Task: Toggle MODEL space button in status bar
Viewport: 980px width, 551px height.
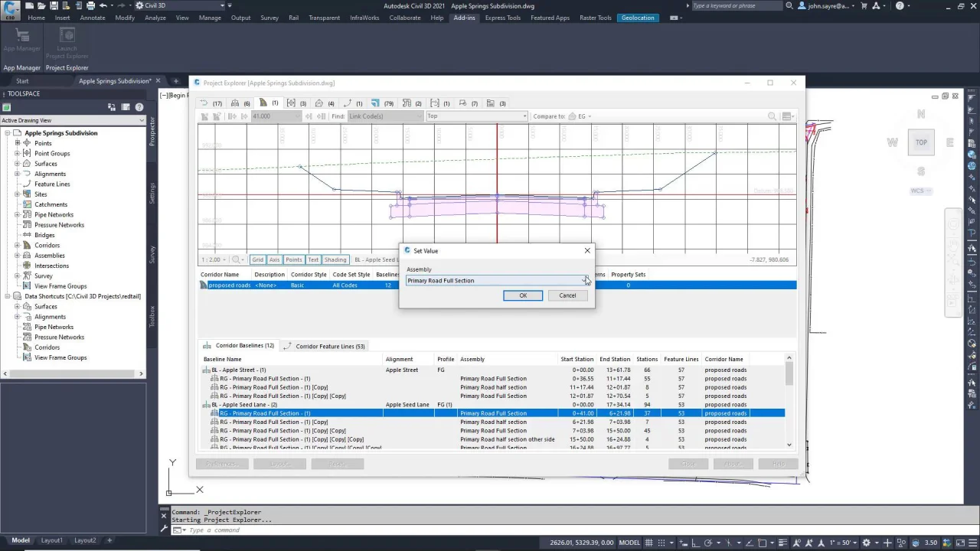Action: [x=629, y=543]
